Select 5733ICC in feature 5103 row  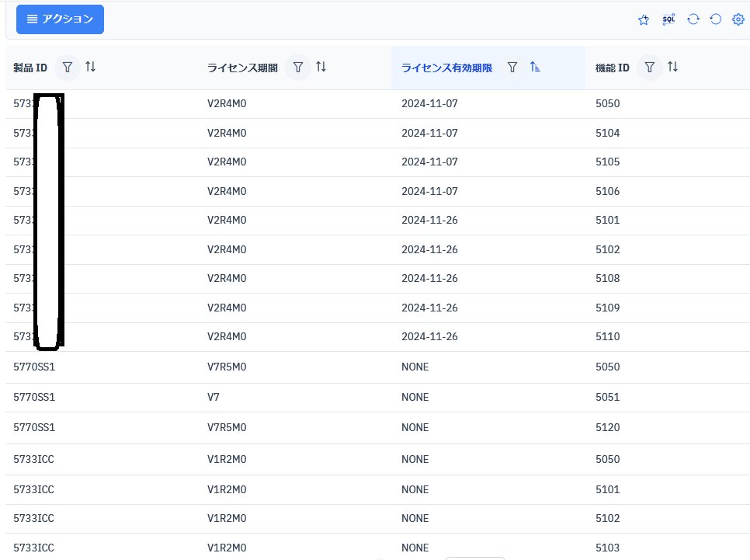point(33,548)
